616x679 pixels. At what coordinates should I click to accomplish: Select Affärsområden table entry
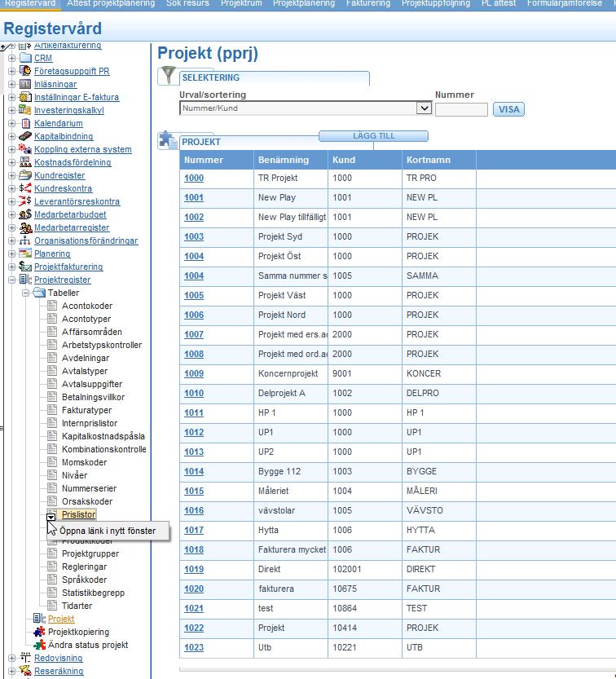pos(92,332)
